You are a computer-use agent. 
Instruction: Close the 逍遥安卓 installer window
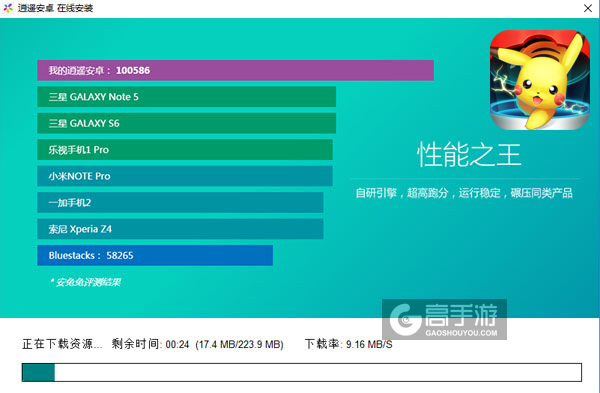(588, 8)
